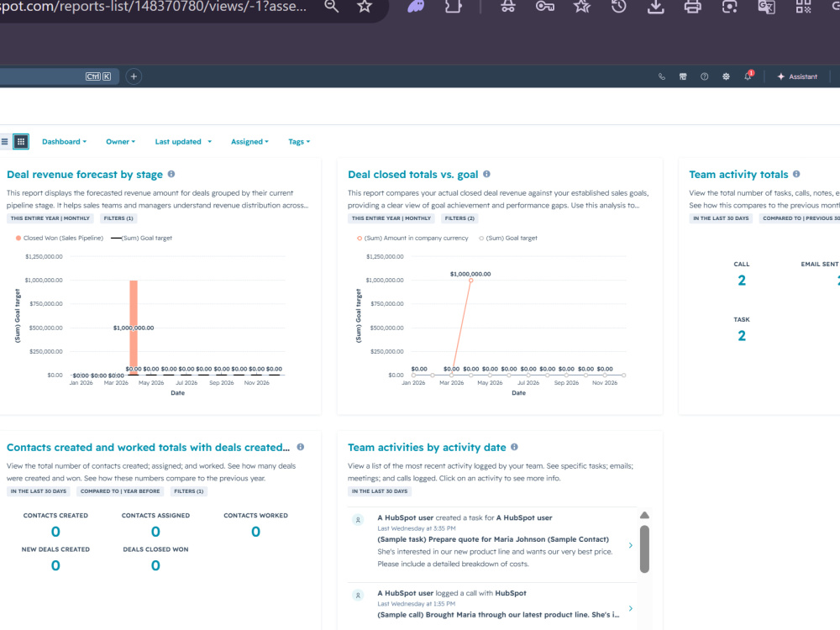Expand the Last updated filter dropdown
The width and height of the screenshot is (840, 630).
point(183,141)
